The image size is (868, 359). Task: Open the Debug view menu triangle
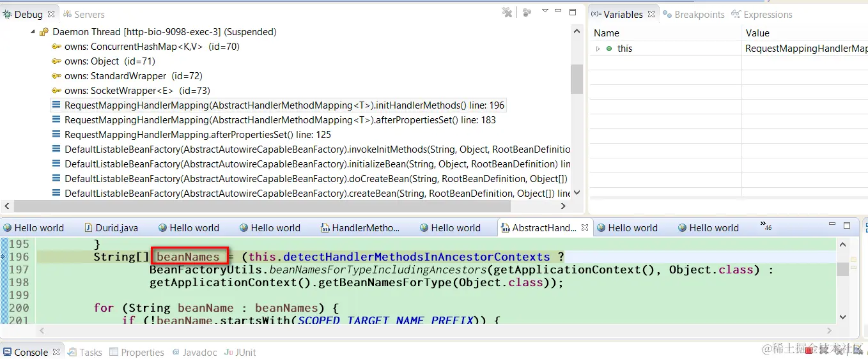(x=545, y=11)
